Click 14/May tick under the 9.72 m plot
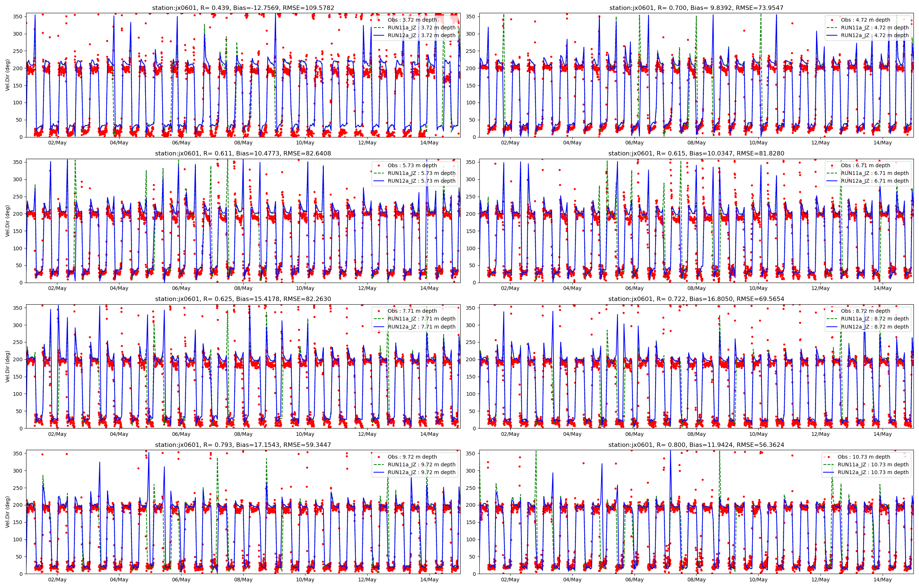Image resolution: width=919 pixels, height=588 pixels. (429, 580)
